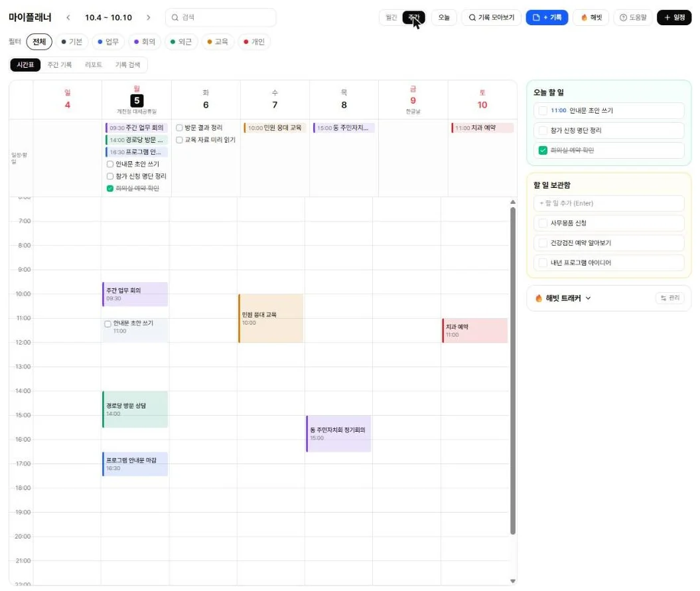Open the 리포트 tab
Screen dimensions: 700x591
click(94, 65)
